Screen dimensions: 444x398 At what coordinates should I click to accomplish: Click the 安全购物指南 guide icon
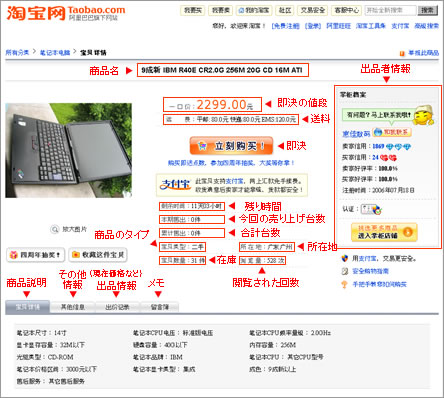click(345, 271)
